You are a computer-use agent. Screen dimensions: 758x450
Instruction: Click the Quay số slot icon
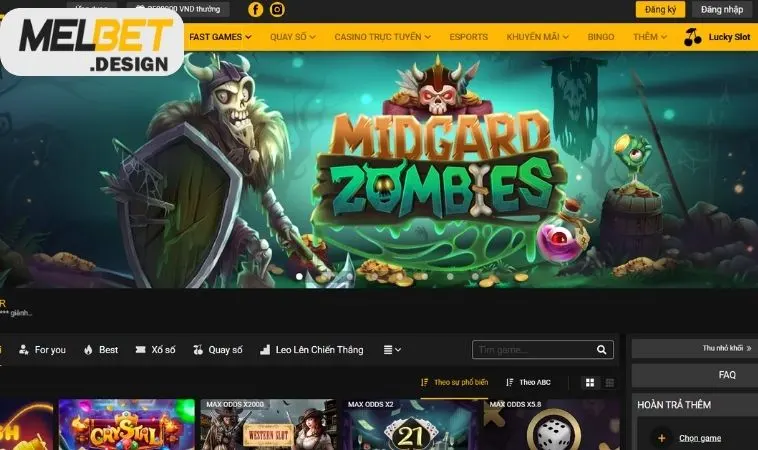click(x=198, y=349)
